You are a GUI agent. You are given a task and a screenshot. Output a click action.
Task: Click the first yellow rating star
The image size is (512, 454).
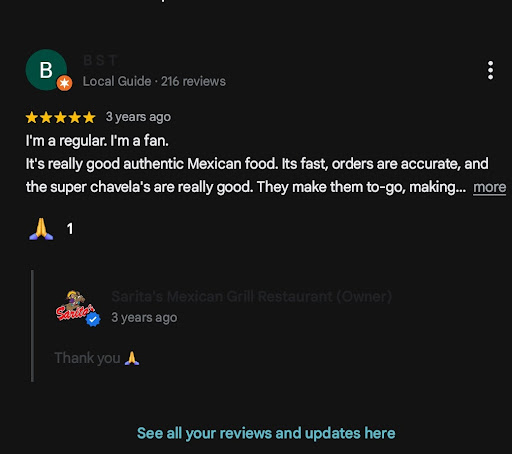tap(32, 117)
